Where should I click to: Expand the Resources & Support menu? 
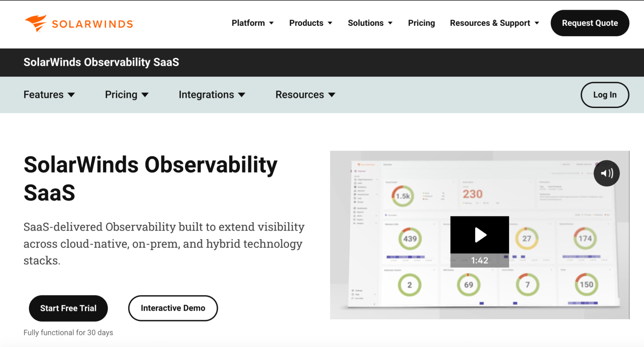495,23
